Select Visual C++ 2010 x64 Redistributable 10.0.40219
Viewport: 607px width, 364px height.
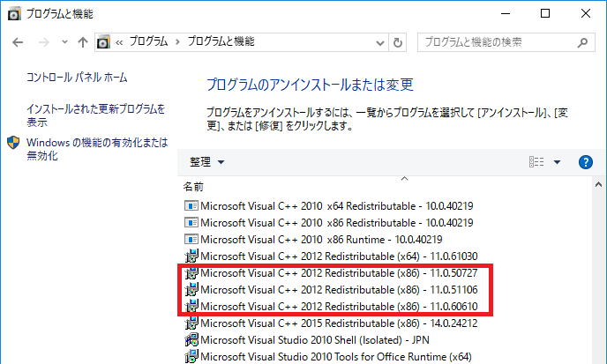337,205
